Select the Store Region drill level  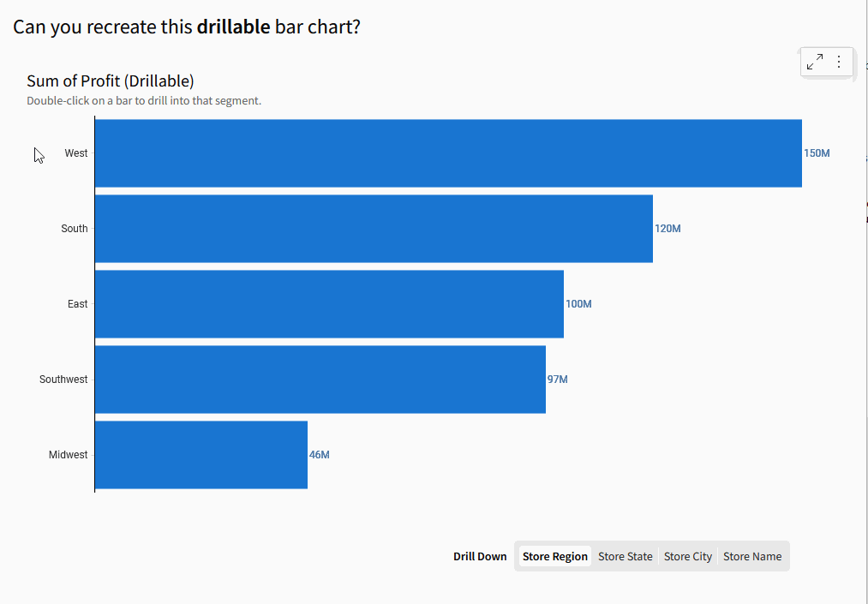(x=555, y=556)
